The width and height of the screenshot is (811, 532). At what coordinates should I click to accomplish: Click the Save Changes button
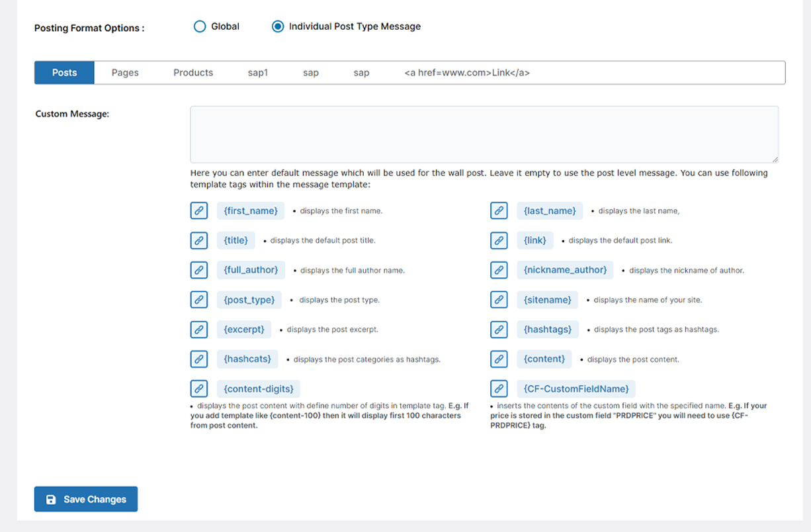pos(85,499)
